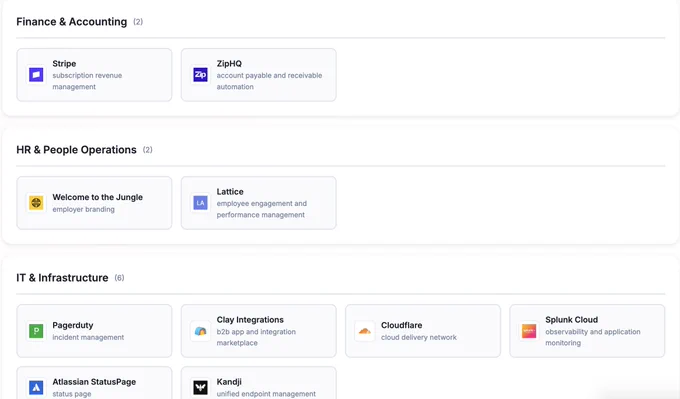The image size is (680, 399).
Task: Click the HR & People Operations heading
Action: tap(76, 150)
